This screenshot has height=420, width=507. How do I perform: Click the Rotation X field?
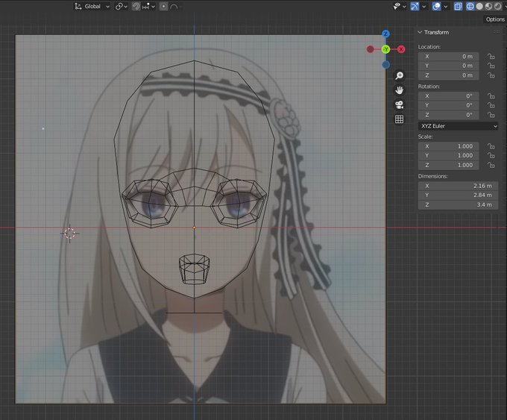click(448, 95)
